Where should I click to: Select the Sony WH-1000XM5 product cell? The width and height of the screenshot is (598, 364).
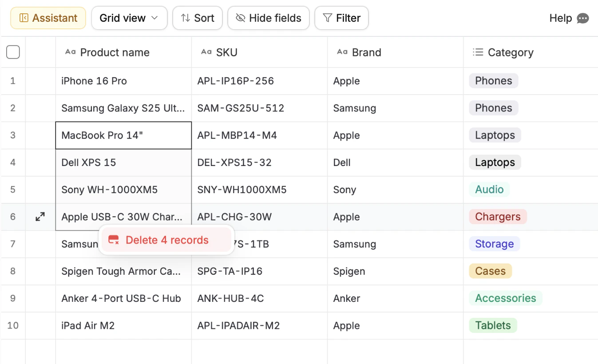pyautogui.click(x=123, y=190)
